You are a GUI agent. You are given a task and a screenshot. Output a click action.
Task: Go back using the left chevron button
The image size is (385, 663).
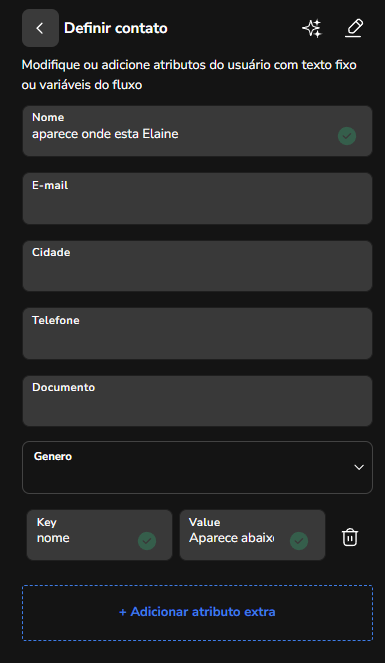tap(40, 28)
